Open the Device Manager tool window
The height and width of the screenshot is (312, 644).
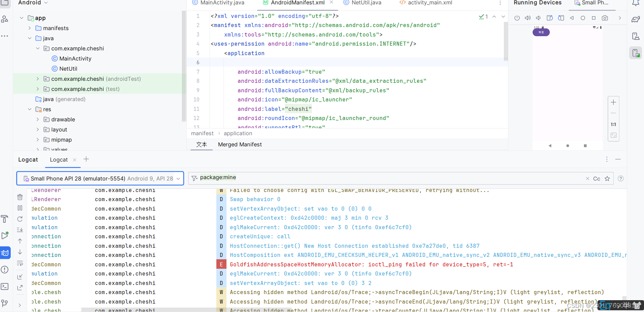tap(636, 36)
